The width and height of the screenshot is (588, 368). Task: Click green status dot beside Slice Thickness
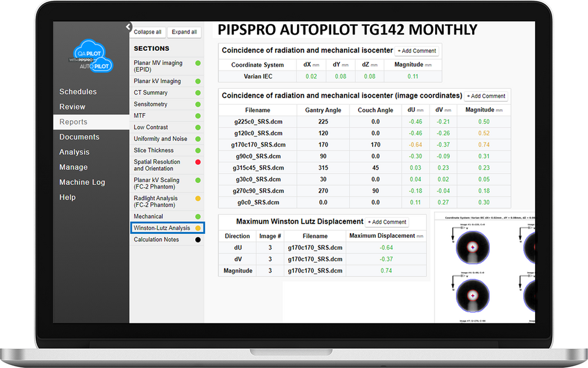[198, 151]
